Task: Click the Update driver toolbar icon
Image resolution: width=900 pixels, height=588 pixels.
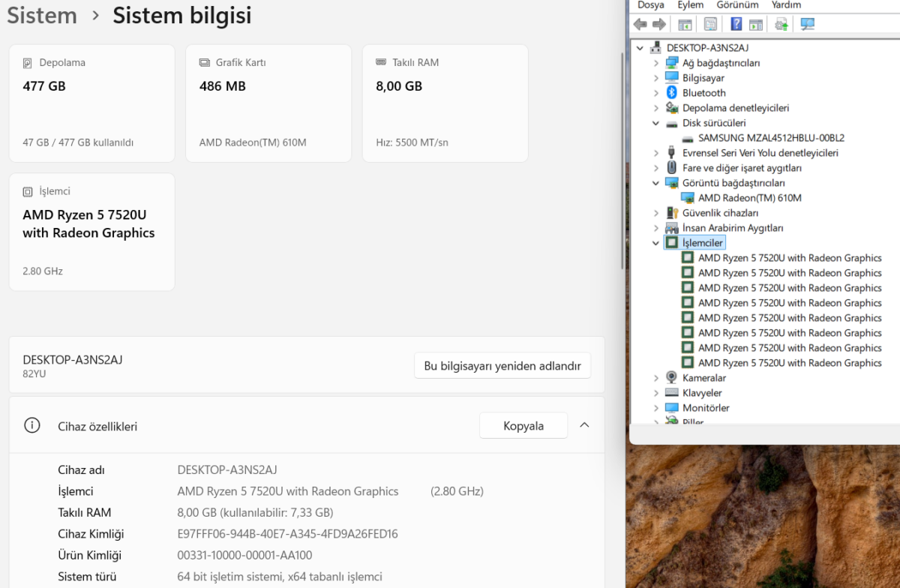Action: pos(781,24)
